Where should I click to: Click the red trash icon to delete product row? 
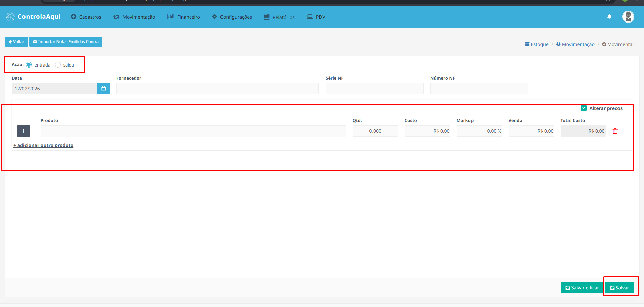point(615,131)
